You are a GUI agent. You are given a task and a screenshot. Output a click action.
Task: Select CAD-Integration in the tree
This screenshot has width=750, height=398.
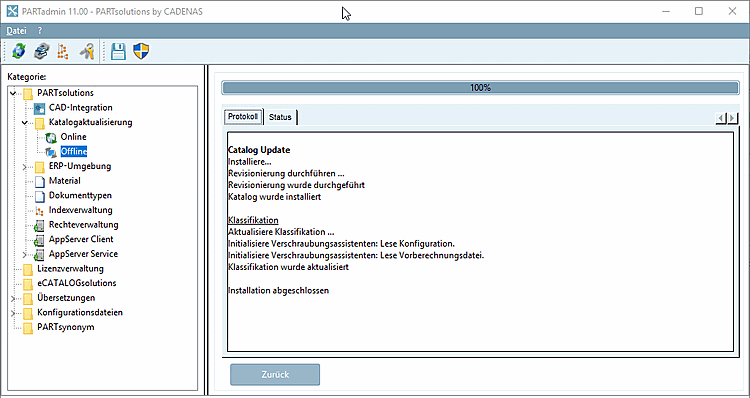pyautogui.click(x=80, y=108)
